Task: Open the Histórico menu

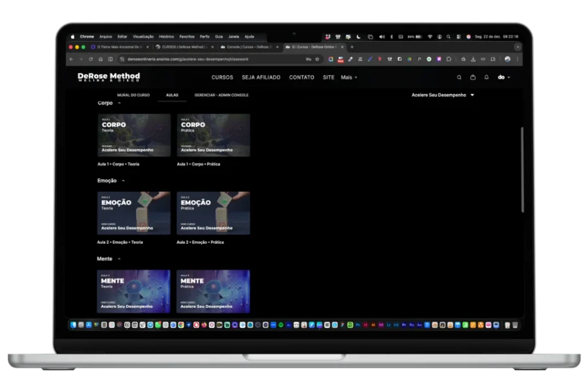Action: [x=167, y=37]
